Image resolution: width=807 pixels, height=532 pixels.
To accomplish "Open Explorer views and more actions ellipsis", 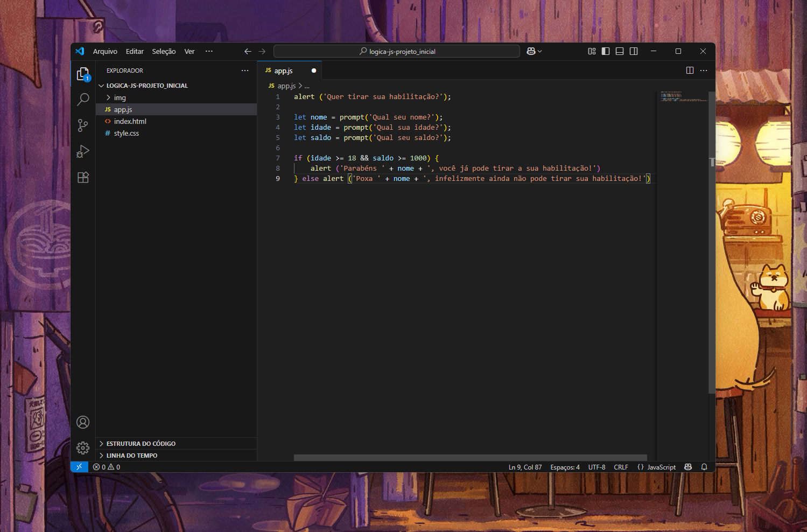I will pyautogui.click(x=245, y=71).
